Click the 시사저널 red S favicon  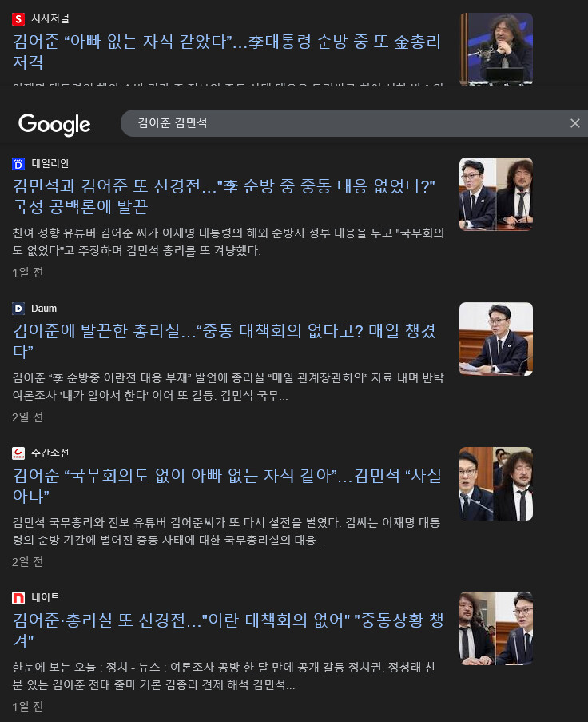[x=18, y=19]
